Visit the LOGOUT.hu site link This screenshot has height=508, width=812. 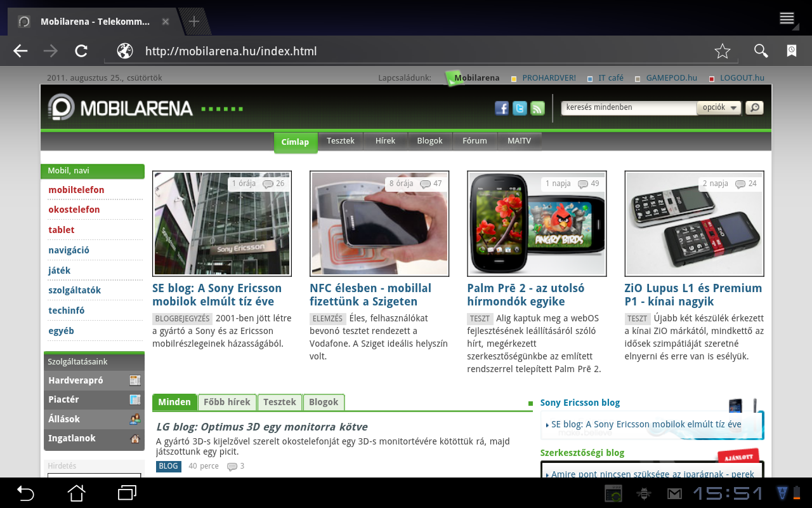pyautogui.click(x=742, y=78)
